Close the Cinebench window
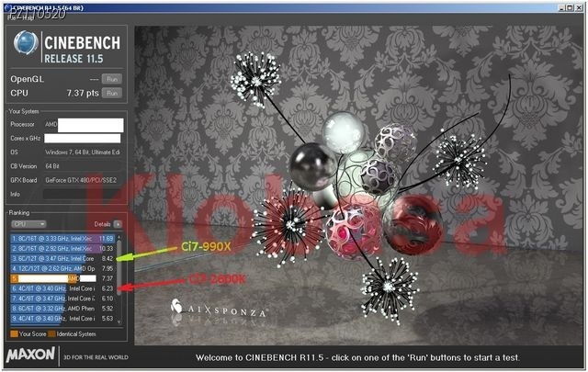588x372 pixels. (x=578, y=8)
